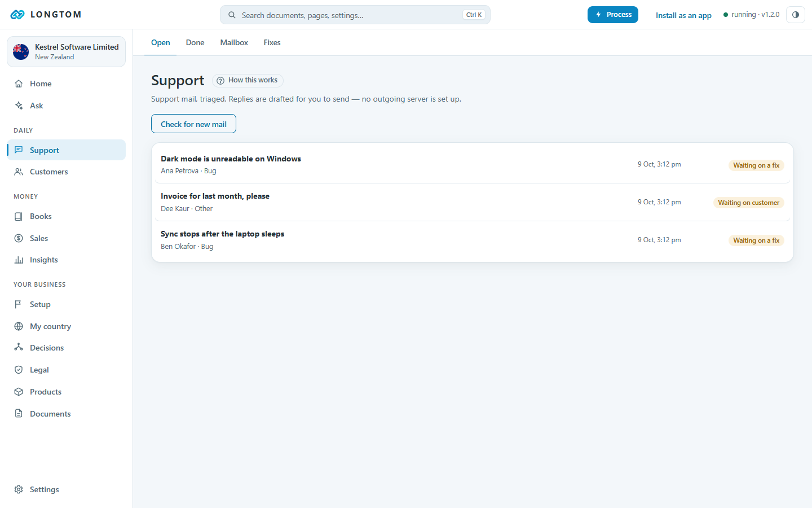
Task: Select the Books icon in Money section
Action: 19,216
